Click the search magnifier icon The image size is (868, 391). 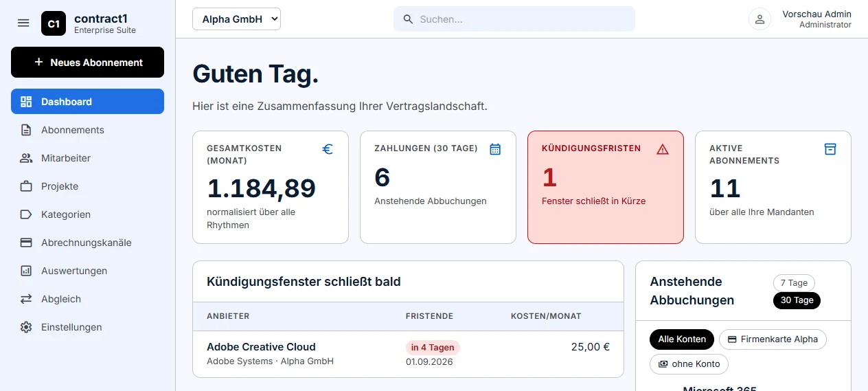[x=408, y=19]
